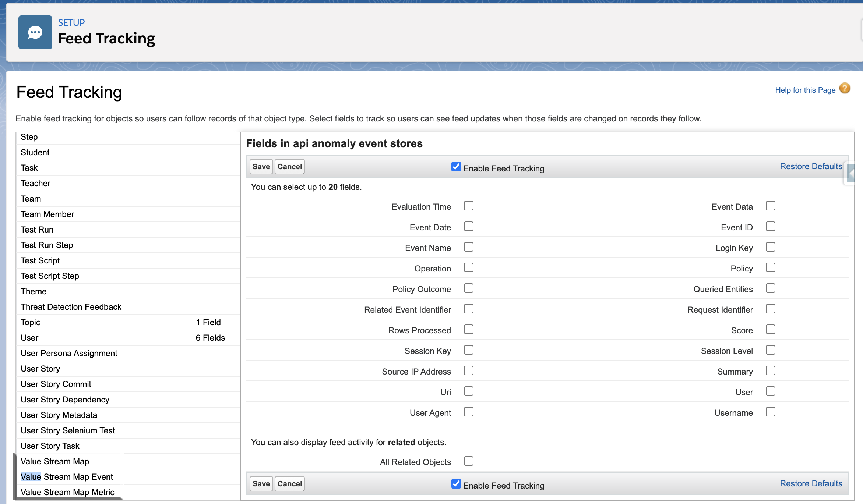The image size is (863, 504).
Task: Tick the All Related Objects checkbox
Action: pyautogui.click(x=468, y=461)
